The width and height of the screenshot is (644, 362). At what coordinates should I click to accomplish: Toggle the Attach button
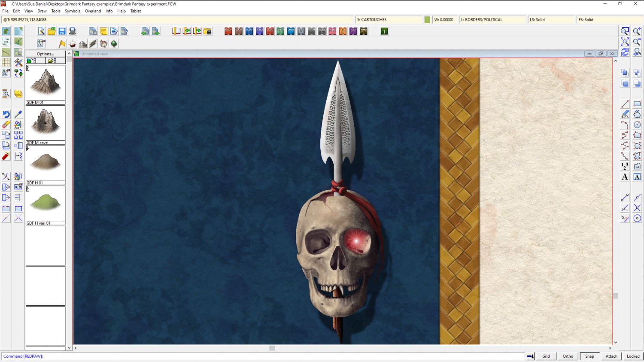[611, 356]
